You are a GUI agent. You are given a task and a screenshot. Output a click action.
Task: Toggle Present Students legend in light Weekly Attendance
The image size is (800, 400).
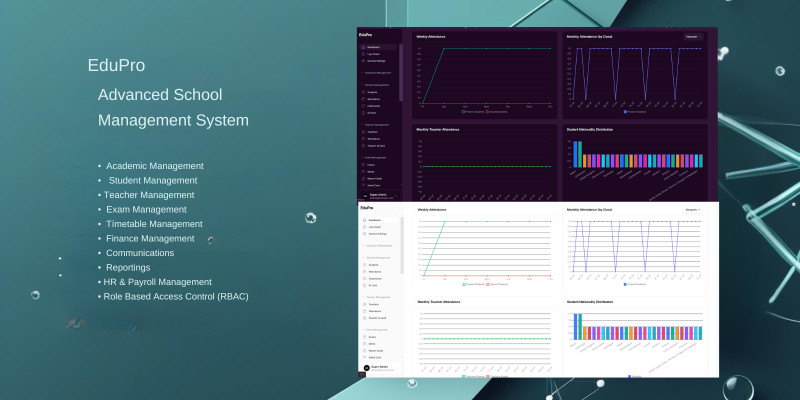click(475, 285)
